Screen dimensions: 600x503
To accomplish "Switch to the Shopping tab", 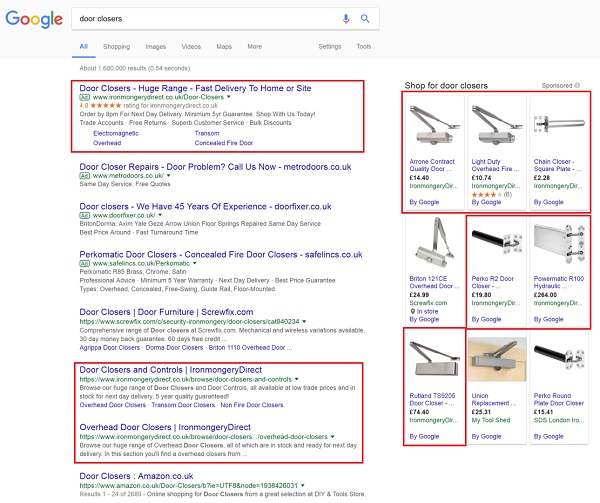I will pos(116,46).
